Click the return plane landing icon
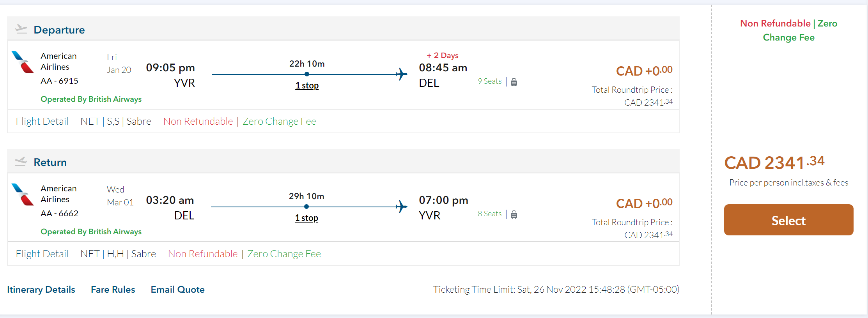Image resolution: width=868 pixels, height=318 pixels. click(x=21, y=162)
